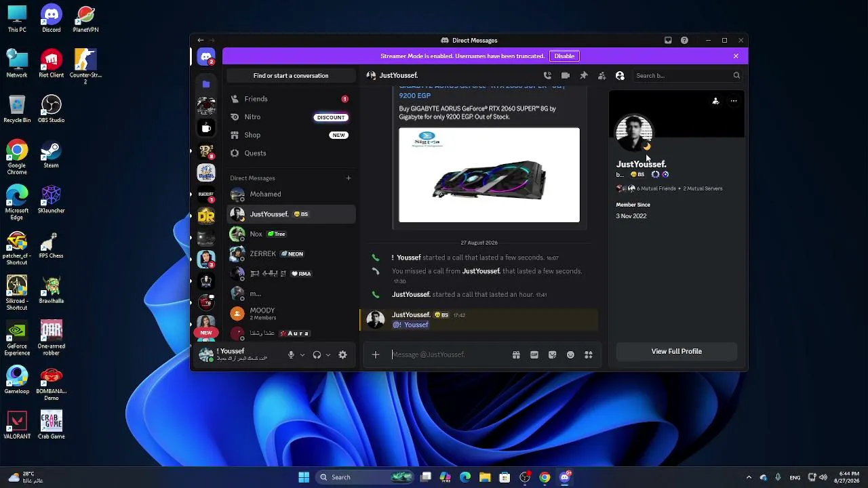Open the Nox direct message

290,234
